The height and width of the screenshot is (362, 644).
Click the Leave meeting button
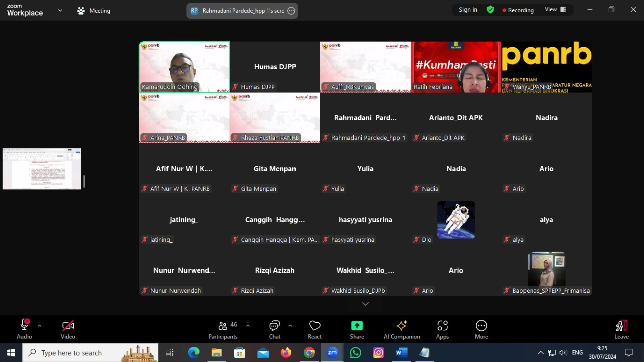pyautogui.click(x=621, y=329)
